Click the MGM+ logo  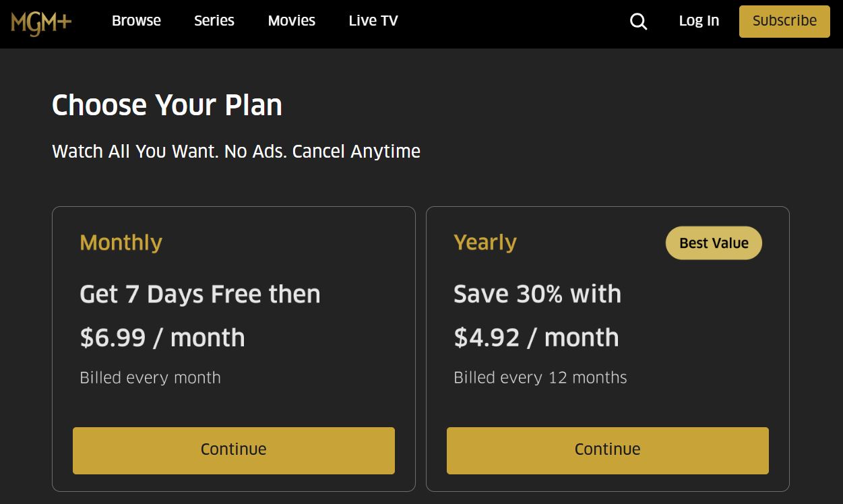[42, 20]
